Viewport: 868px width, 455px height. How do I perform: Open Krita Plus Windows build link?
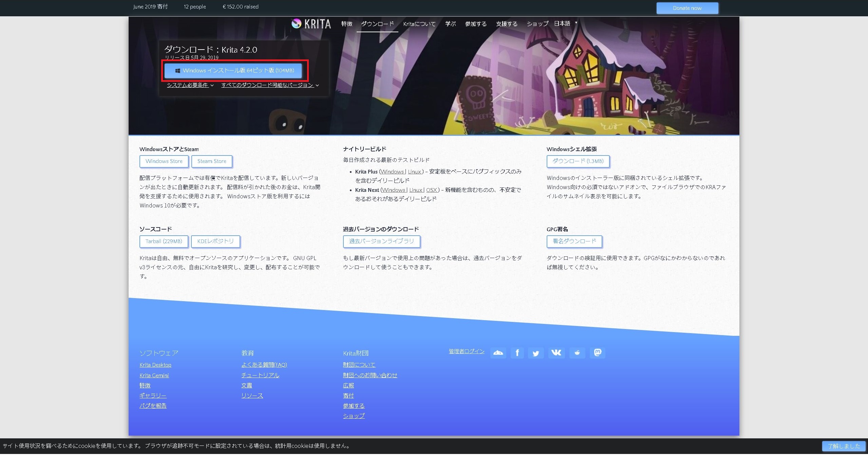pos(392,172)
